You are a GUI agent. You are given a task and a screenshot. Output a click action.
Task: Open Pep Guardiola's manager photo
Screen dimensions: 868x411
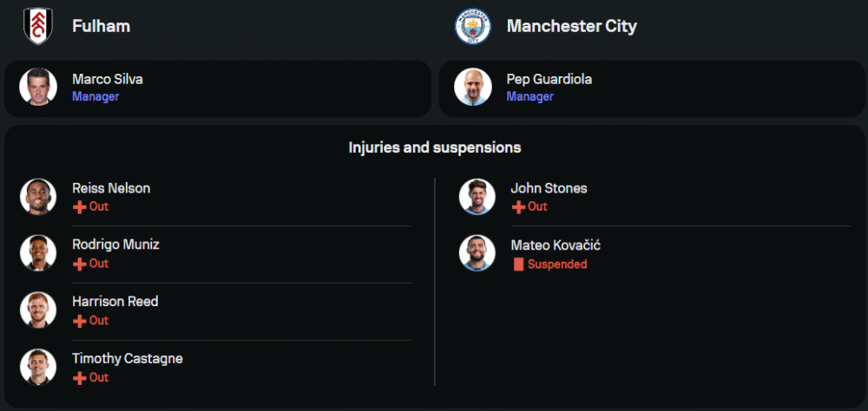473,87
